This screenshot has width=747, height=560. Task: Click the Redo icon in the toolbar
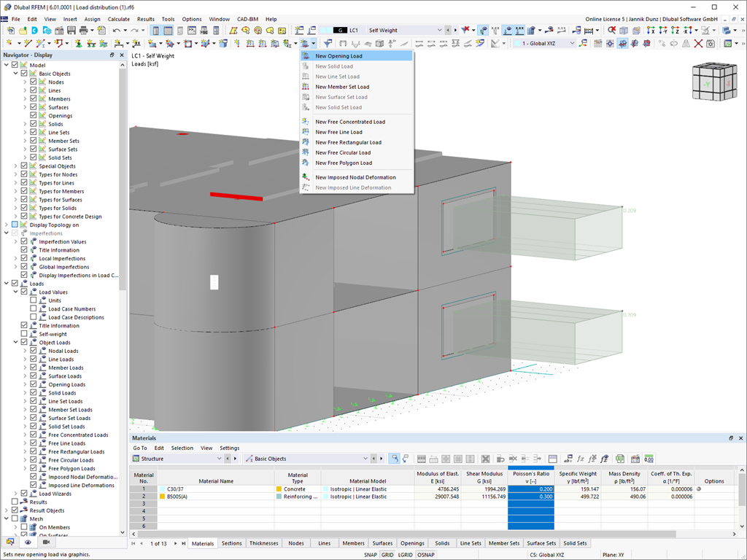[134, 30]
